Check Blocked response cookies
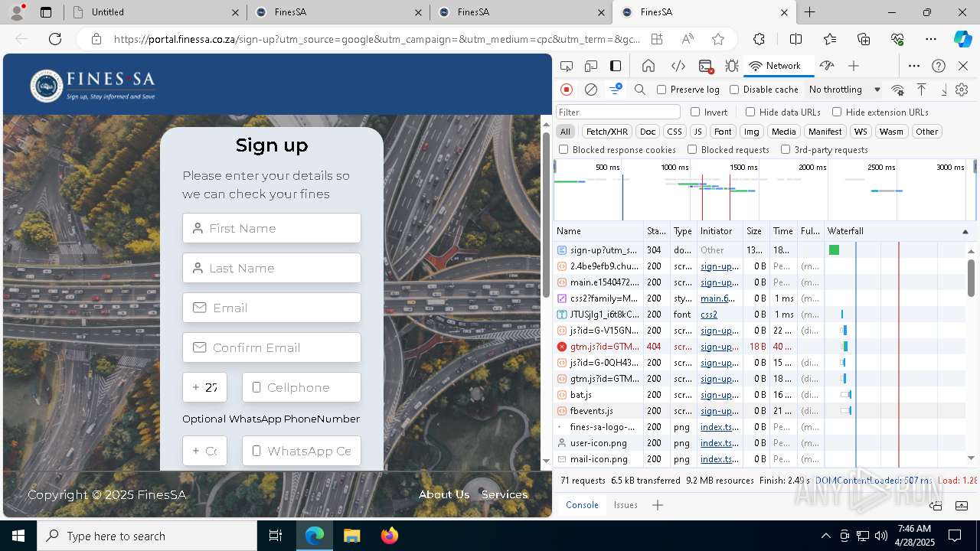 coord(563,150)
